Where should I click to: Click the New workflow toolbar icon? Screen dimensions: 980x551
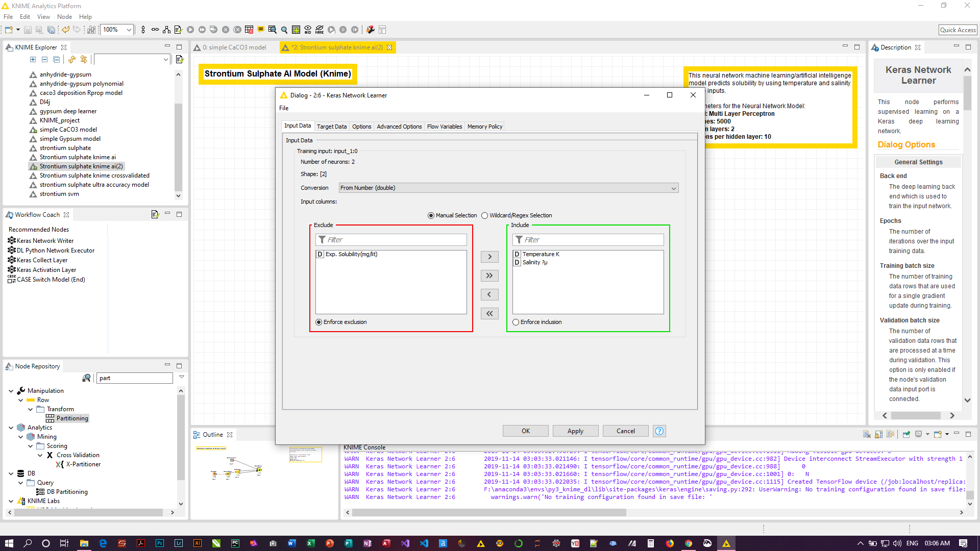(9, 30)
